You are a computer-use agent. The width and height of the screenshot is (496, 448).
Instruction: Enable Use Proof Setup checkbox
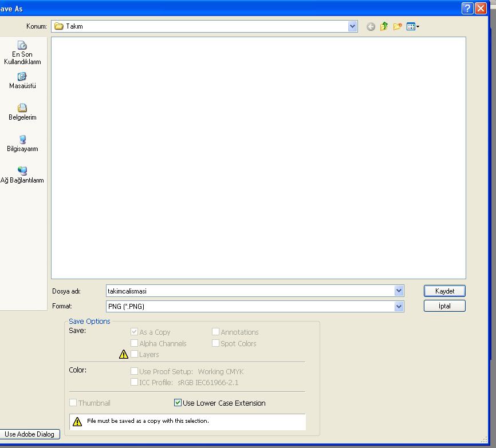pos(134,371)
